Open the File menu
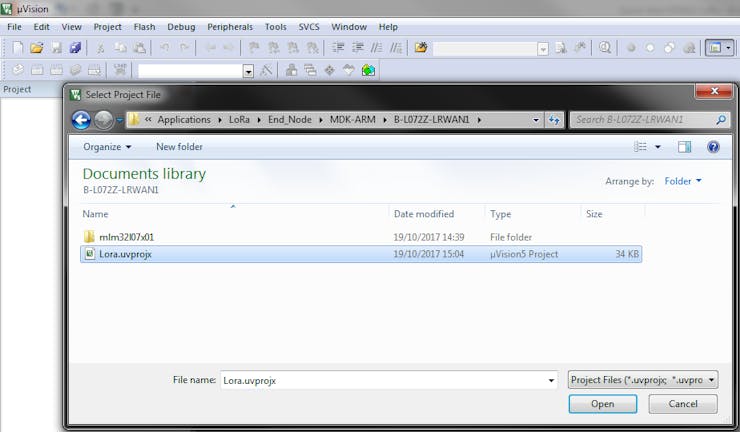Screen dimensions: 740x432 tap(14, 27)
